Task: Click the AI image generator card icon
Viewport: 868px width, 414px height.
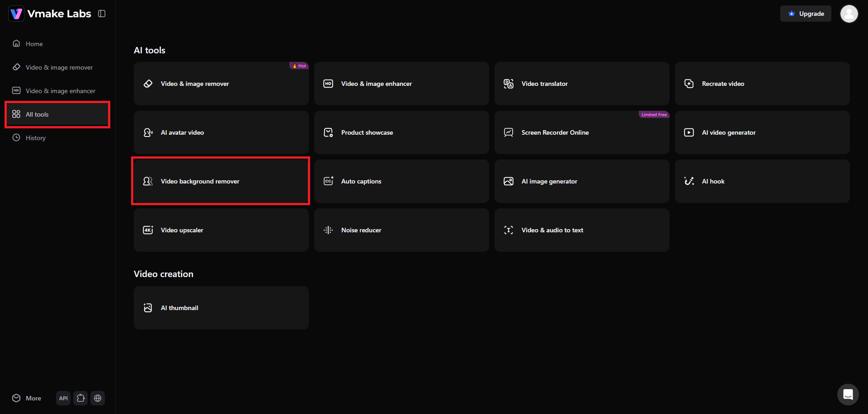Action: 509,181
